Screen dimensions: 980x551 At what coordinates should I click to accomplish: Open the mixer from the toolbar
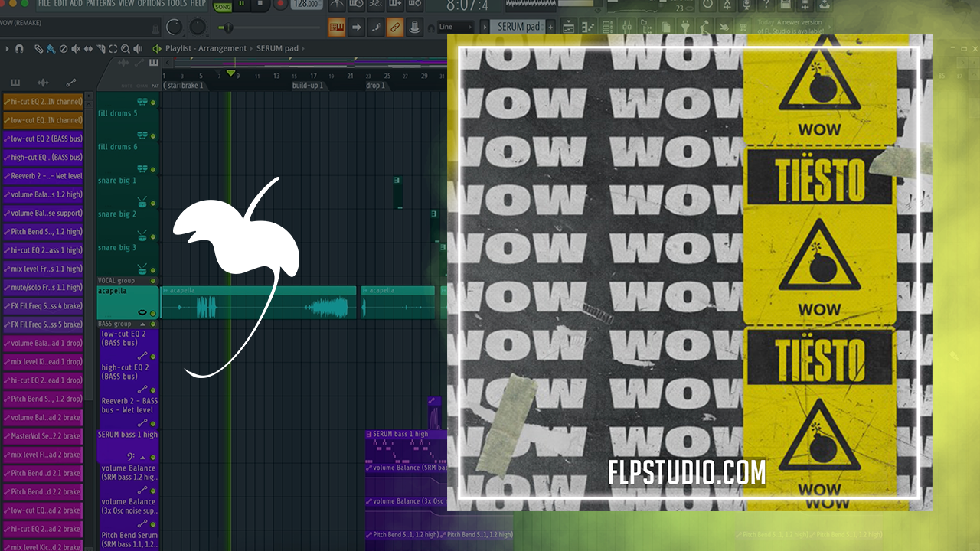pos(627,28)
